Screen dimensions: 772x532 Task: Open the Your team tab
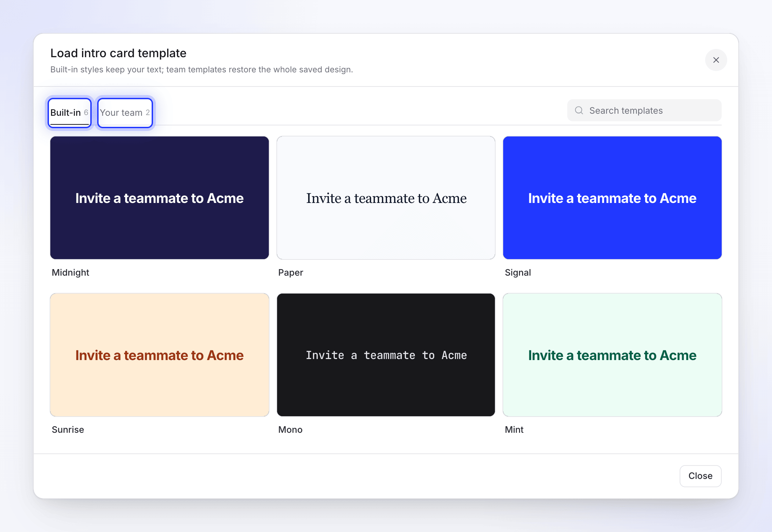tap(125, 113)
